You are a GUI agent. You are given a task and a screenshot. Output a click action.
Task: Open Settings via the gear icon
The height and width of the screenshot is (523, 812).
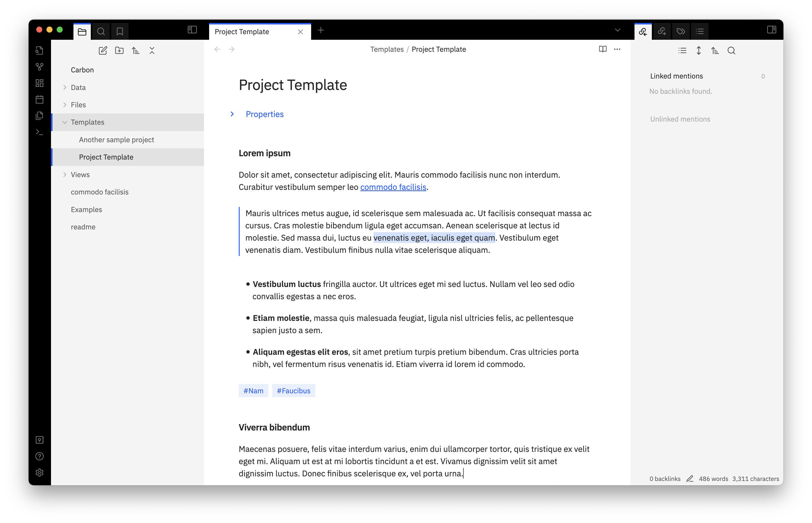(40, 472)
